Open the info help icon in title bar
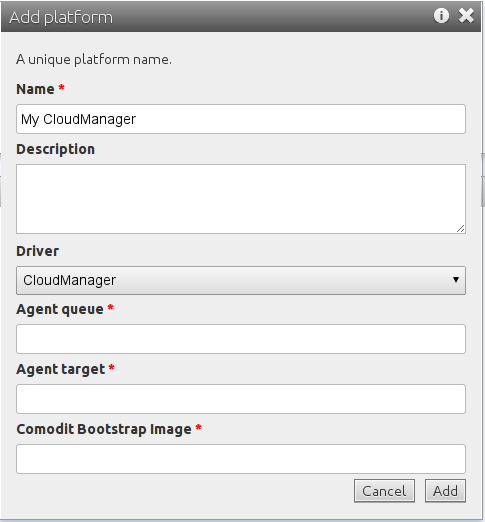485x522 pixels. [x=441, y=16]
